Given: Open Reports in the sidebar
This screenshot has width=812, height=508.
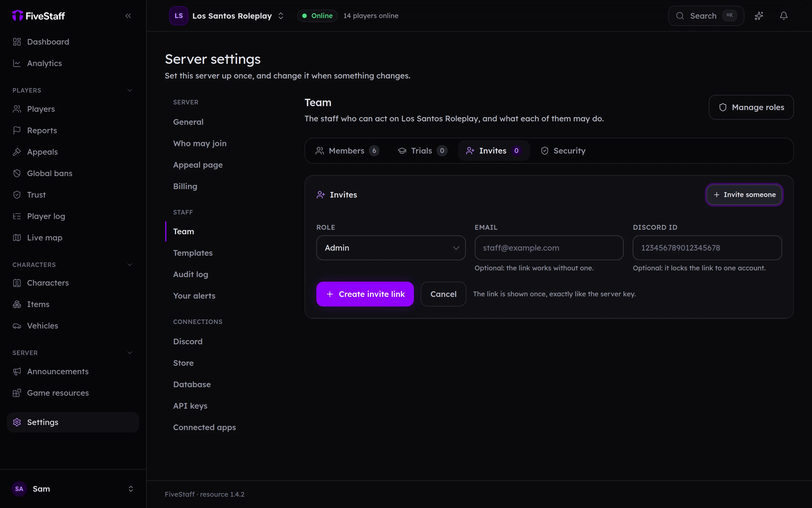Looking at the screenshot, I should coord(73,130).
